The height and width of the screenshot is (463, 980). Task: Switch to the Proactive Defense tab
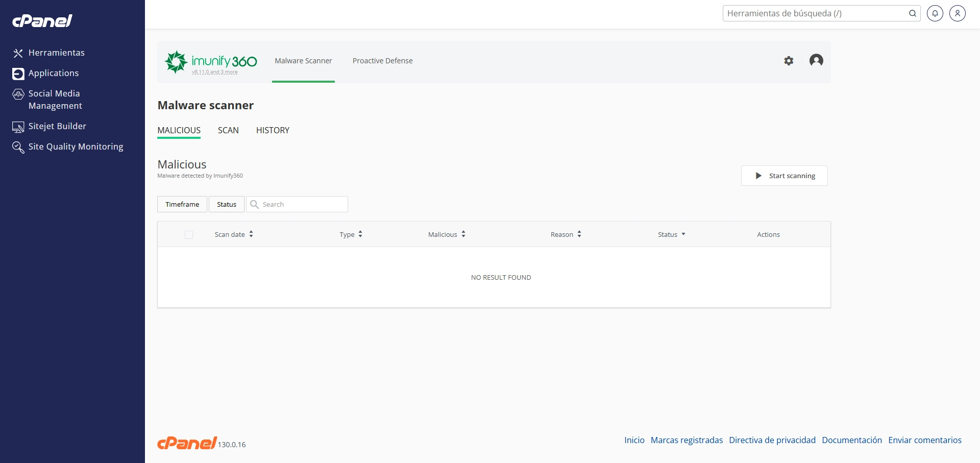coord(382,61)
